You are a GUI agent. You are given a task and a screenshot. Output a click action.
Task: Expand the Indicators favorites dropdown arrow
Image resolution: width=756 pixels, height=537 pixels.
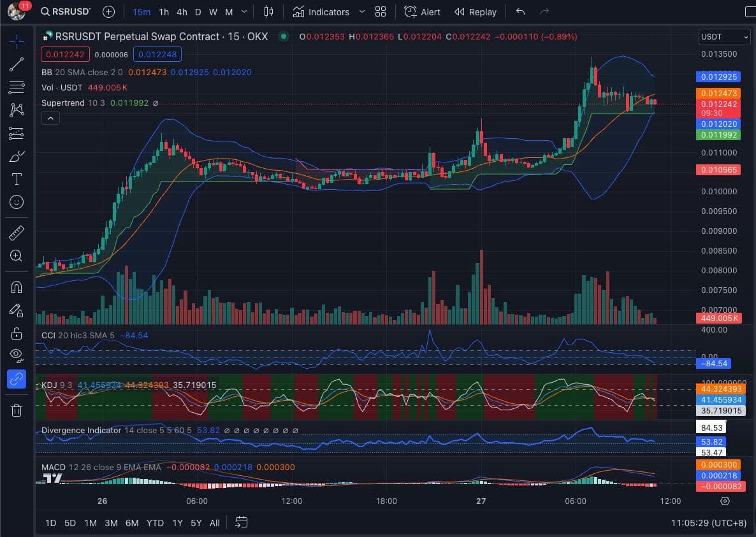coord(362,12)
